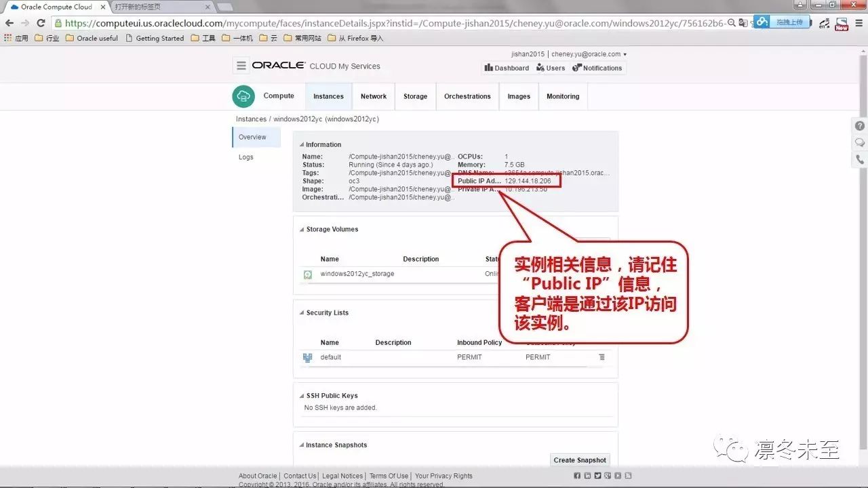Reload the page with the refresh icon
Viewport: 868px width, 488px height.
(x=41, y=22)
